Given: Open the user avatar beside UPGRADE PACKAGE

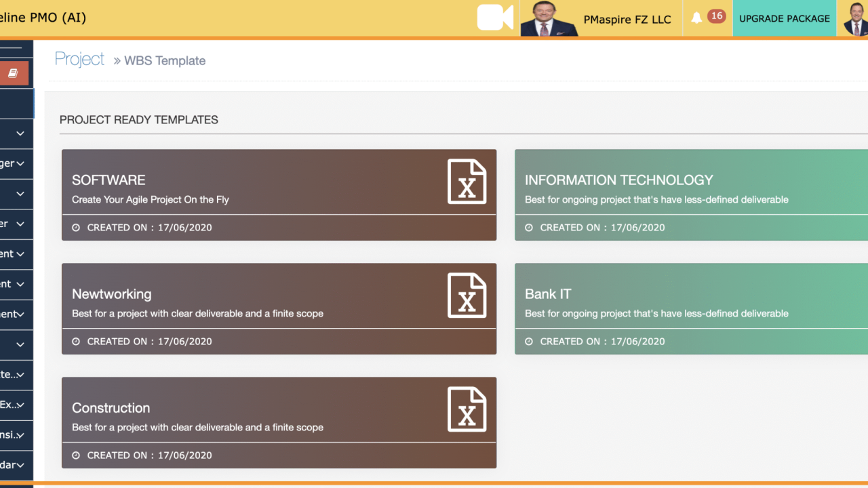Looking at the screenshot, I should (856, 18).
